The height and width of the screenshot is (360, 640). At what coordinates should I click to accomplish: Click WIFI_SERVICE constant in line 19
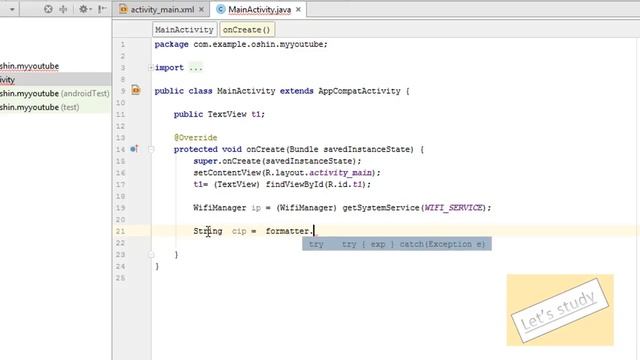click(453, 208)
